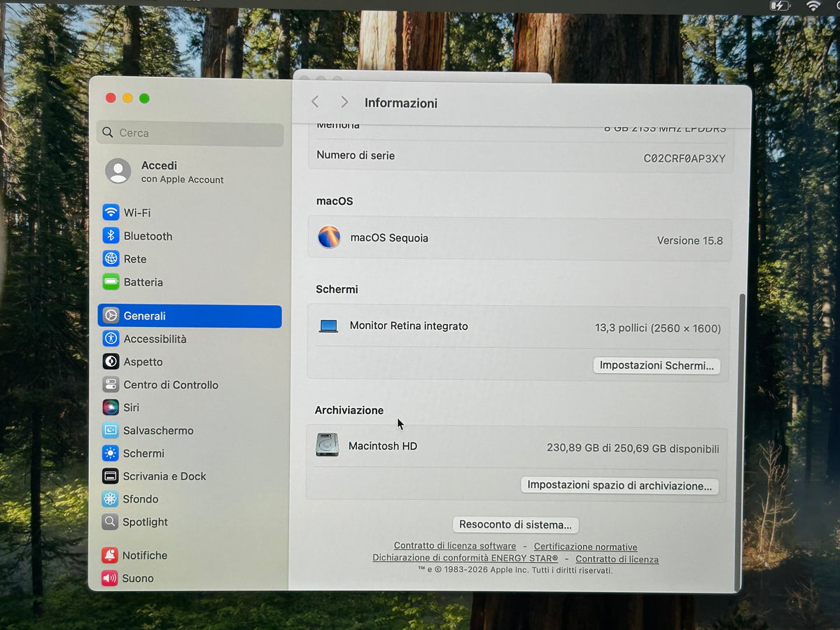Open Bluetooth icon in sidebar

click(x=111, y=236)
